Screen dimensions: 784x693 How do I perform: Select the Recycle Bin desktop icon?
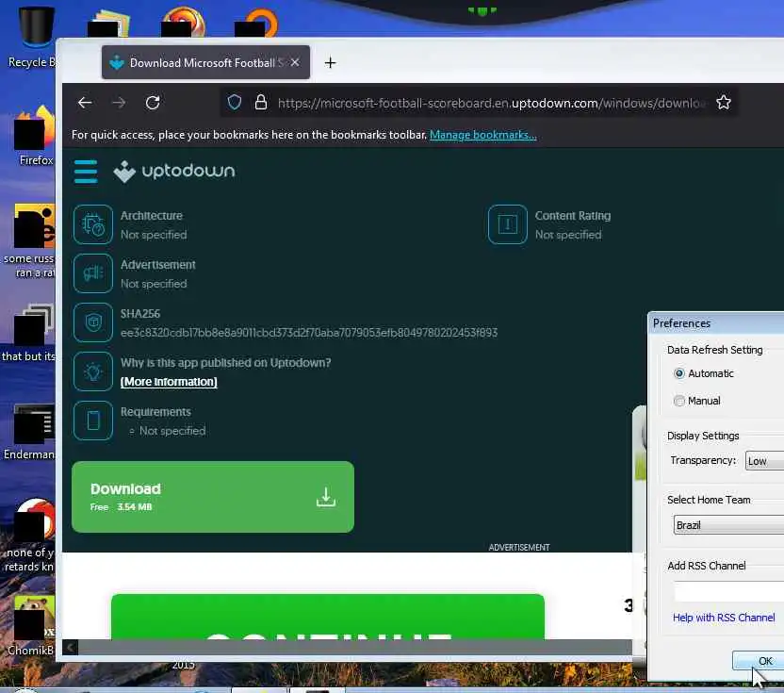pyautogui.click(x=33, y=38)
